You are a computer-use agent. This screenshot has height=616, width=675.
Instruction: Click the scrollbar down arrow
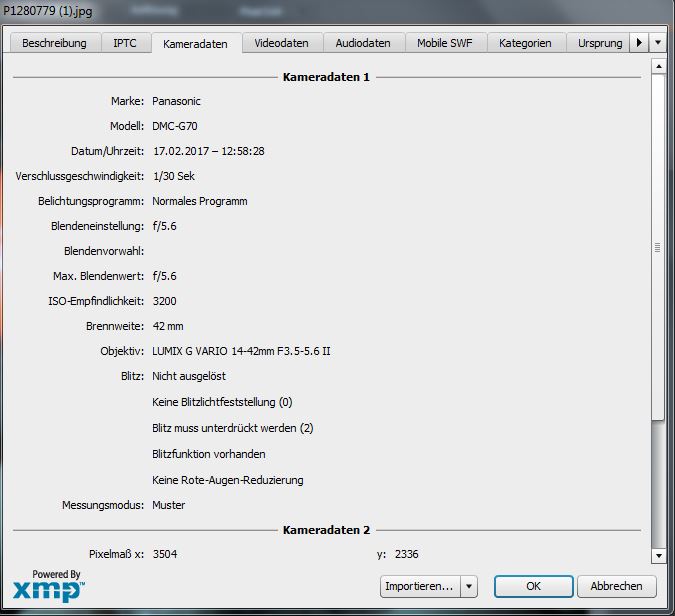point(658,555)
